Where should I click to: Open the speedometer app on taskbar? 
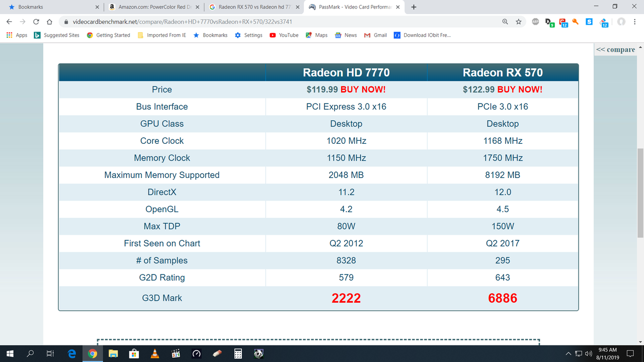click(197, 353)
